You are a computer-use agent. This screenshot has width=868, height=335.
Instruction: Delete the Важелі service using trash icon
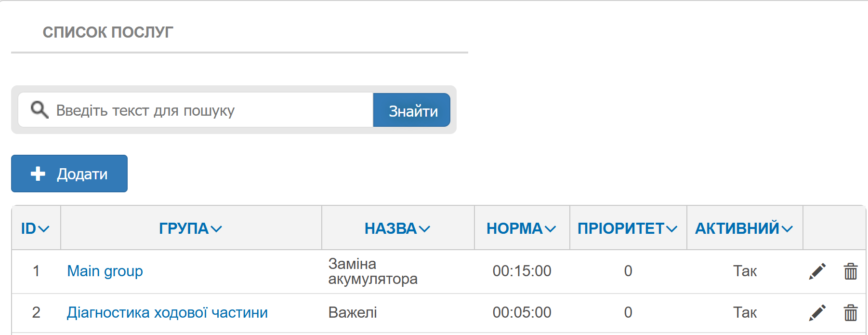point(850,313)
